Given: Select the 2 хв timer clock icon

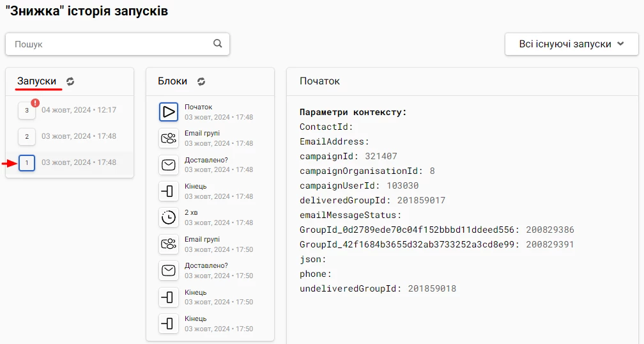Looking at the screenshot, I should tap(169, 217).
